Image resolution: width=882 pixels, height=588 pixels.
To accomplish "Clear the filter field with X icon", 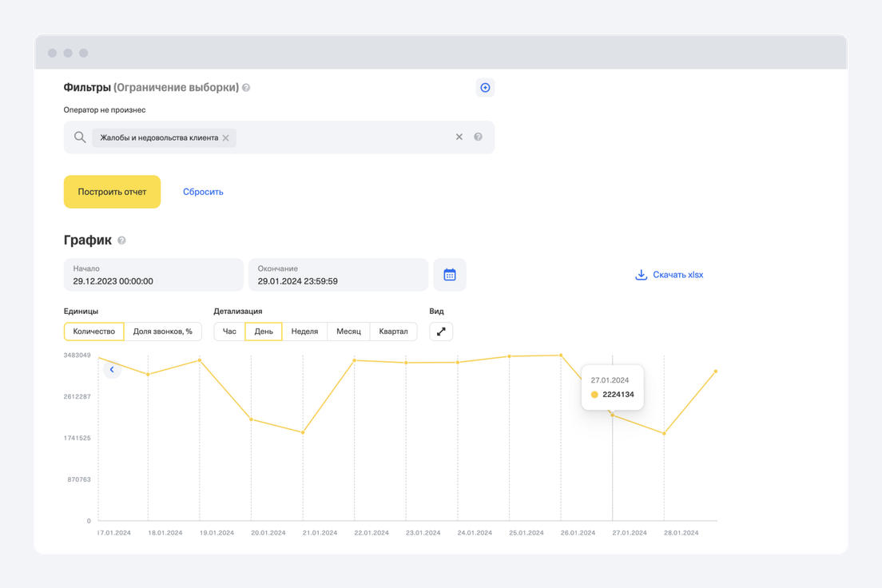I will click(x=459, y=137).
